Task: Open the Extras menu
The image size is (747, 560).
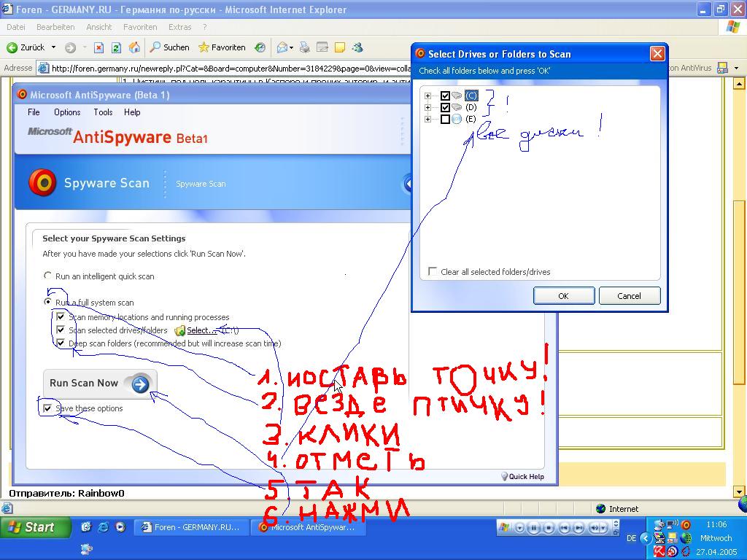Action: pos(179,27)
